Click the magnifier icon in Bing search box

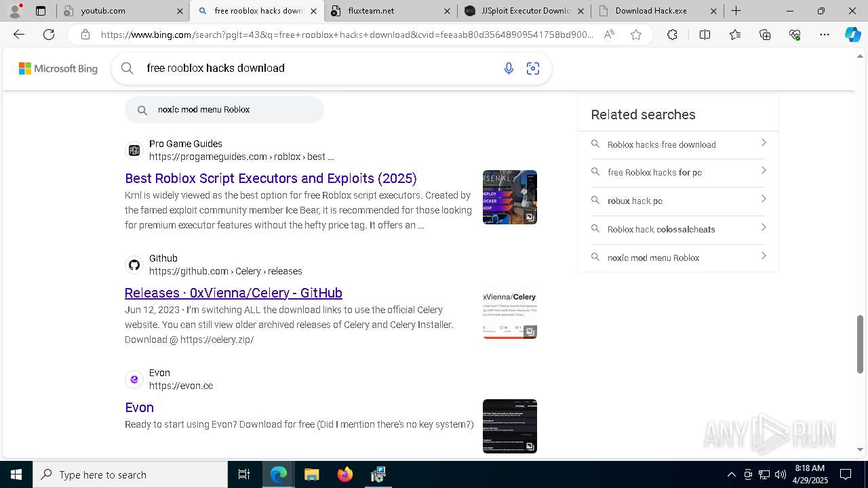pyautogui.click(x=127, y=68)
